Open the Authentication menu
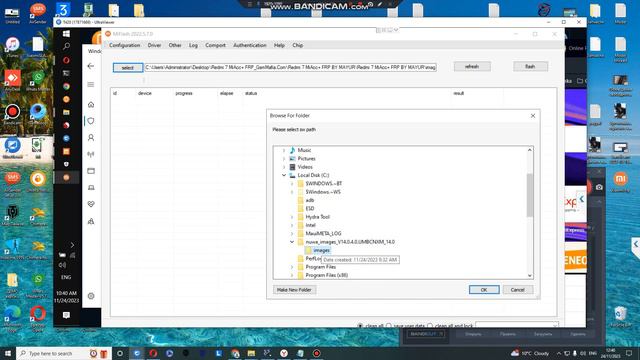The height and width of the screenshot is (360, 640). [x=250, y=45]
